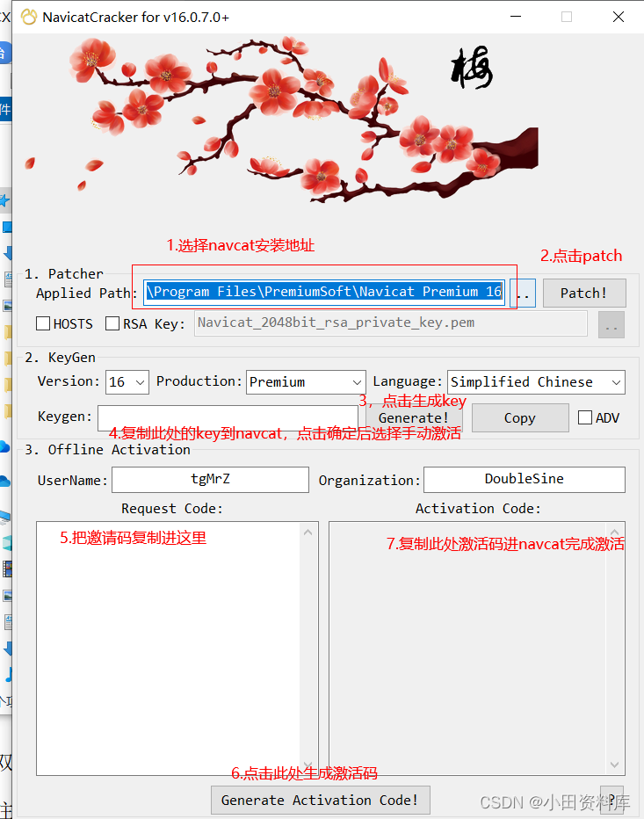Click the plum blossom banner image
This screenshot has width=644, height=819.
point(282,120)
